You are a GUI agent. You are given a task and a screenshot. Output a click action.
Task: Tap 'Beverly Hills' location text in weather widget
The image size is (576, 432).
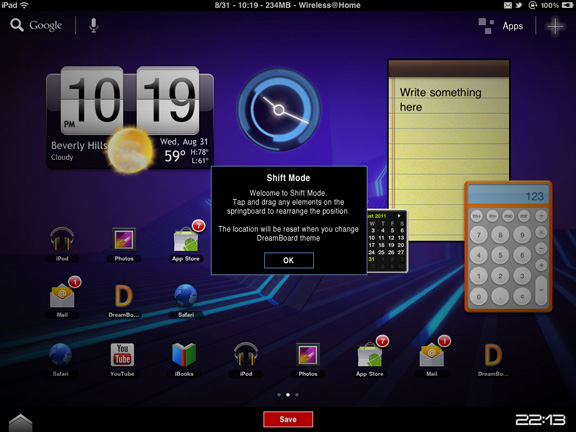click(x=79, y=146)
